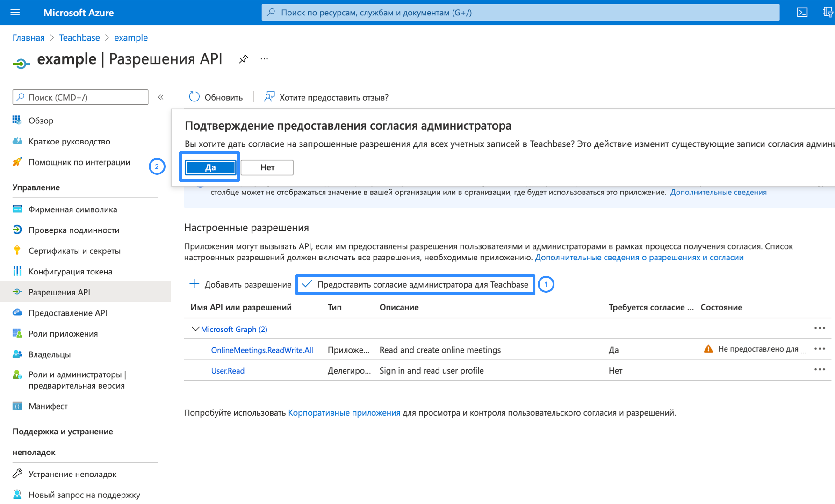Viewport: 835px width, 504px height.
Task: Open the Microsoft Graph (2) link
Action: (234, 329)
